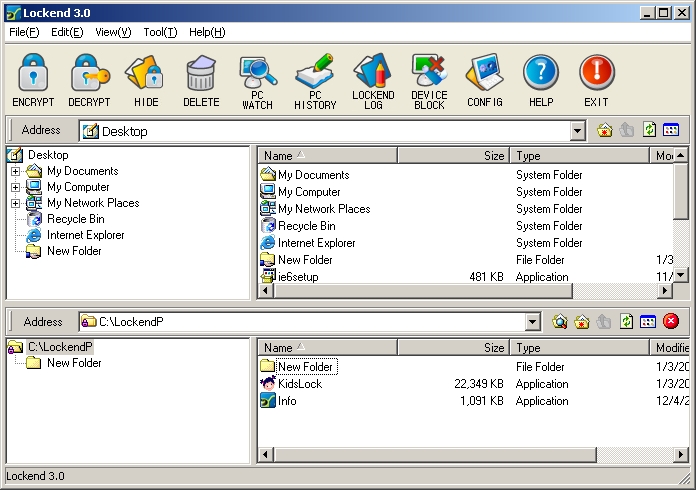The image size is (696, 490).
Task: Open the Help(H) menu
Action: [x=207, y=32]
